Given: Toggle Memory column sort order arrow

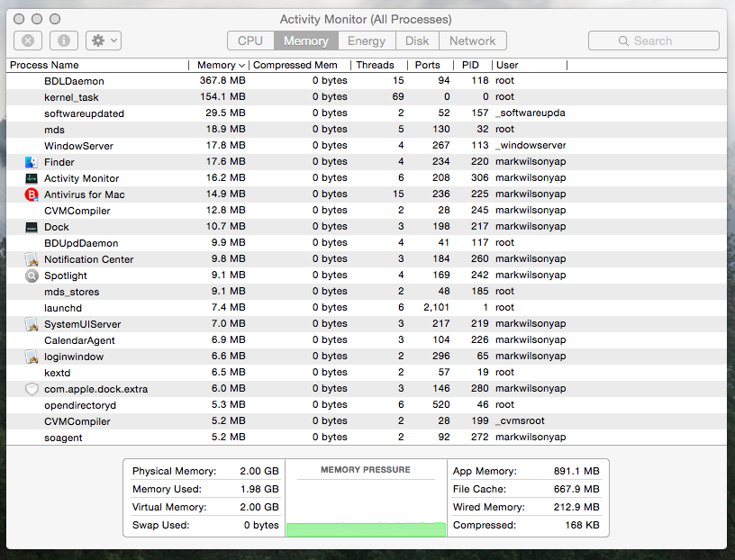Looking at the screenshot, I should click(x=242, y=66).
